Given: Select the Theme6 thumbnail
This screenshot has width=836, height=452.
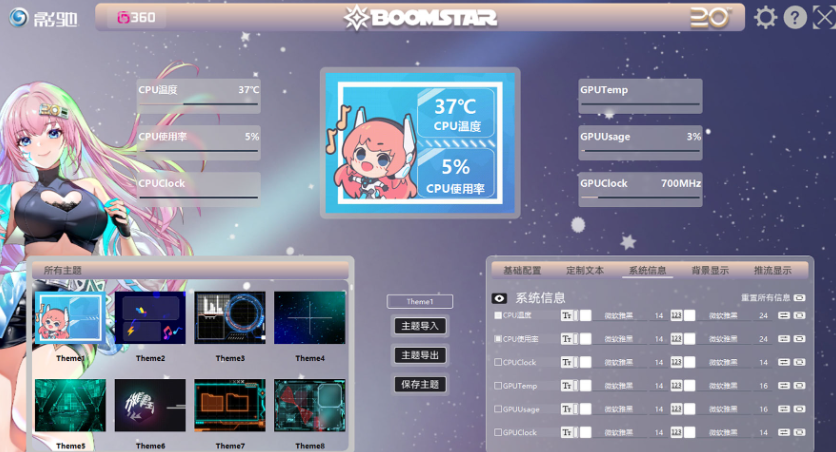Looking at the screenshot, I should tap(150, 405).
